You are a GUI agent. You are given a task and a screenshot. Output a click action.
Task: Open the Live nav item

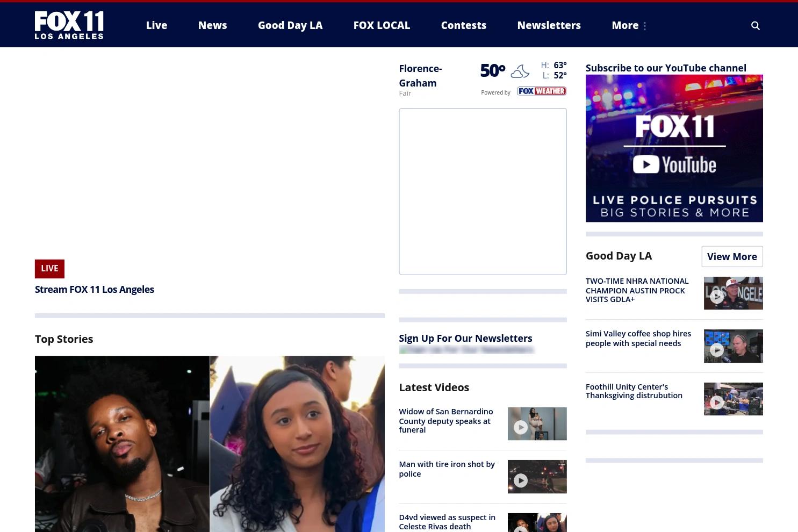[156, 25]
